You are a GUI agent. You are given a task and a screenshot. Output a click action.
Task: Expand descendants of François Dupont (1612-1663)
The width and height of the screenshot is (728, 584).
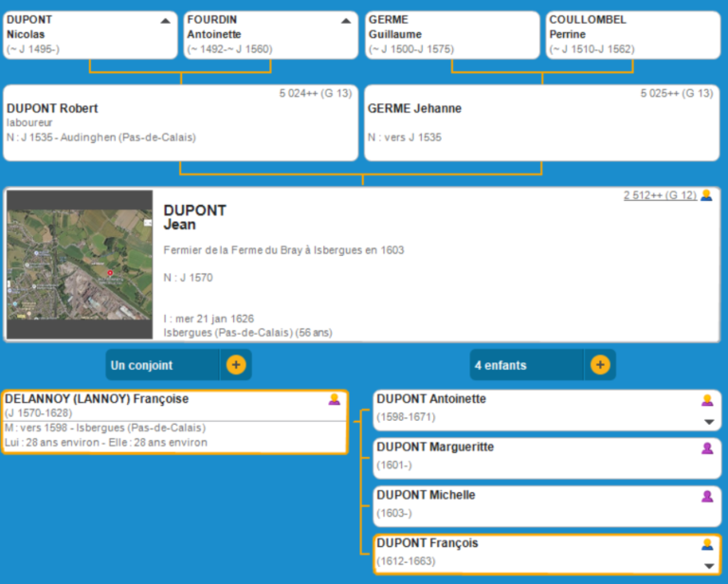[x=707, y=566]
